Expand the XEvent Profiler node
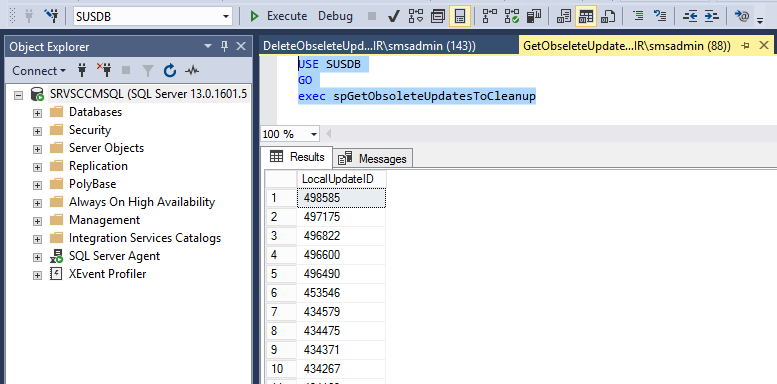Screen dimensions: 777x384 (x=37, y=274)
